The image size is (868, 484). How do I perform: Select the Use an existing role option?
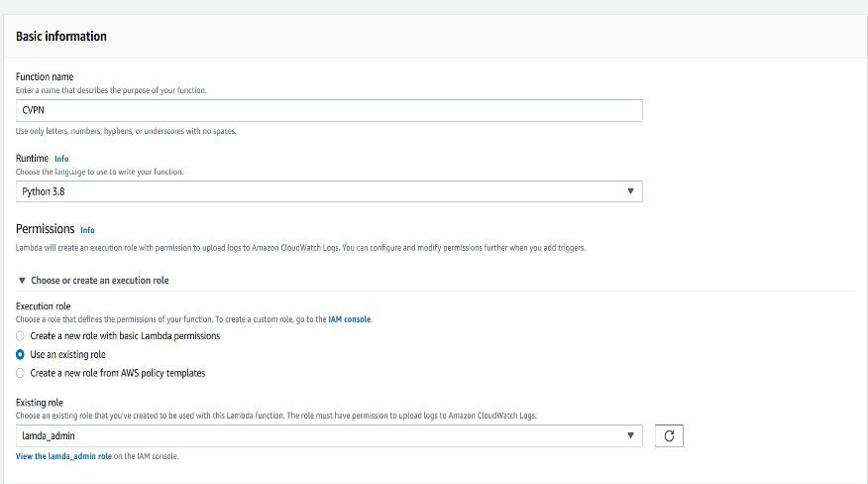[x=21, y=354]
